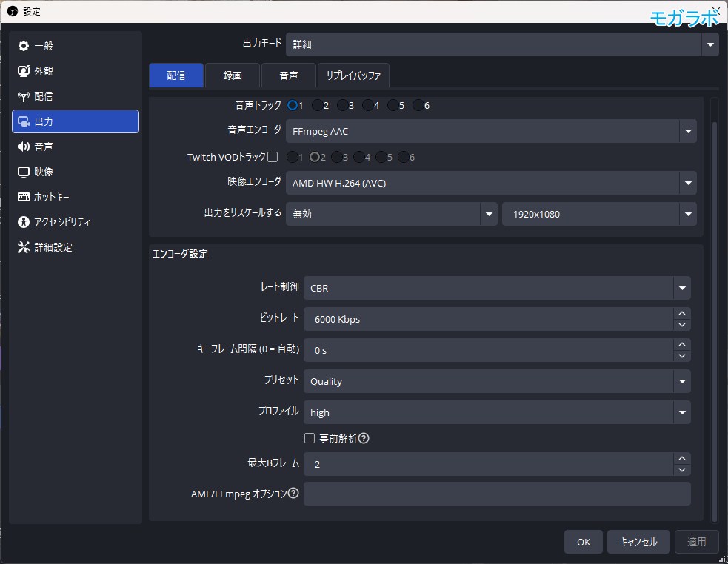Screen dimensions: 728x564
Task: Open the リプレイバッファ tab
Action: (x=353, y=75)
